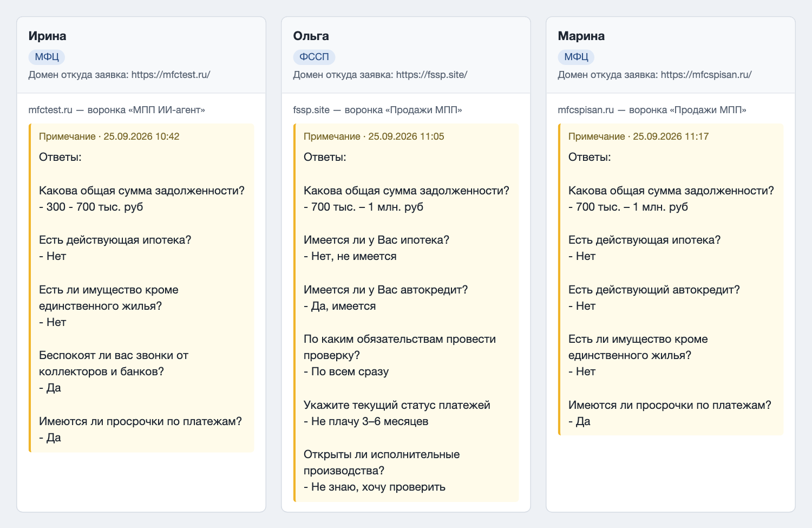The image size is (812, 528).
Task: Click "Есть действующая ипотека?" in Марина's note
Action: click(x=645, y=240)
